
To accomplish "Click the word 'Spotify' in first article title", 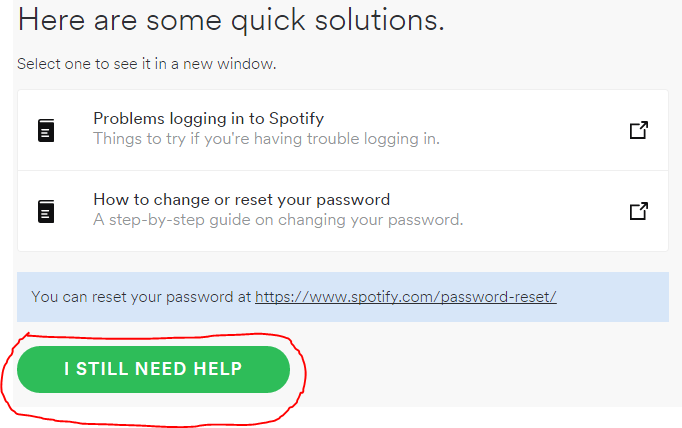I will (296, 119).
